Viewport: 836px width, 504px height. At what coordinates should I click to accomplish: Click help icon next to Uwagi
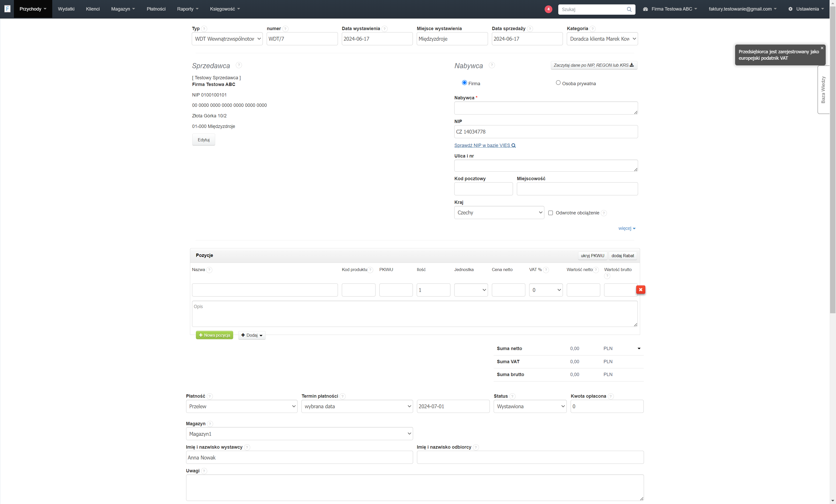tap(204, 471)
